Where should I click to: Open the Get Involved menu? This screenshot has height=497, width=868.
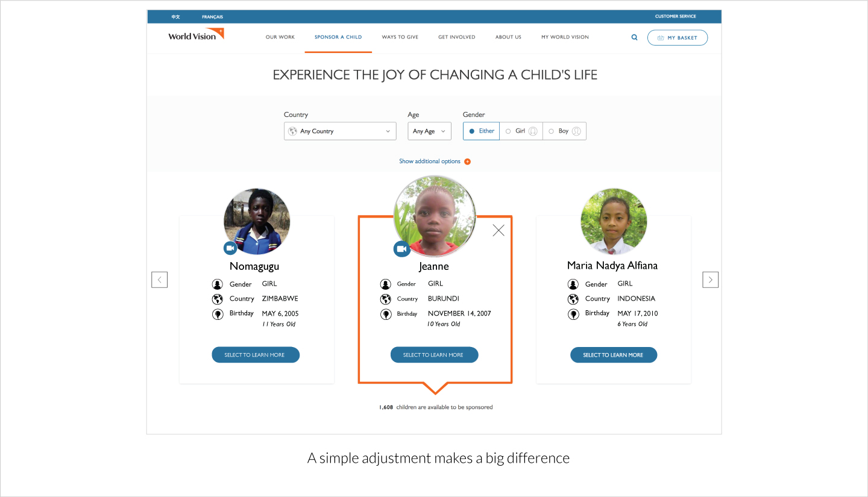[456, 37]
